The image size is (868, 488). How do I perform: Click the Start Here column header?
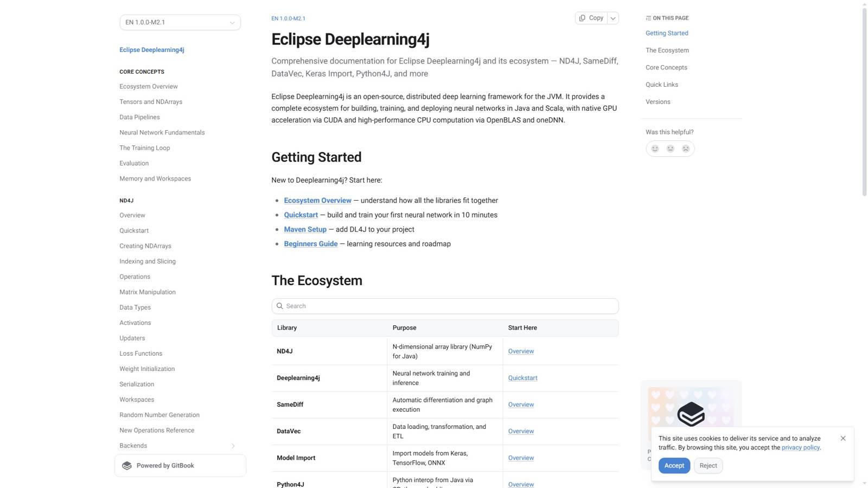(x=522, y=328)
